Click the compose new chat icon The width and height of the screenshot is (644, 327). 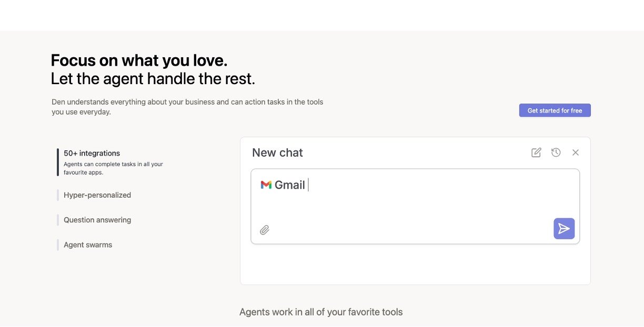tap(536, 152)
